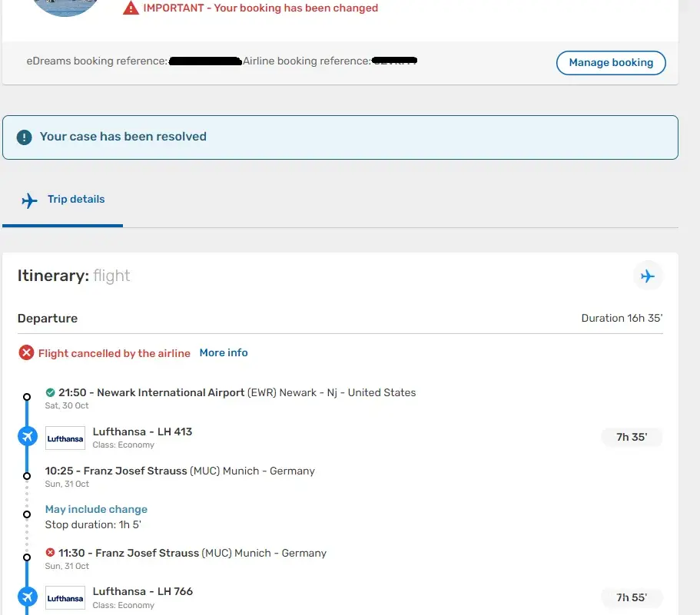Click the Departure section heading
Image resolution: width=700 pixels, height=615 pixels.
(x=48, y=319)
